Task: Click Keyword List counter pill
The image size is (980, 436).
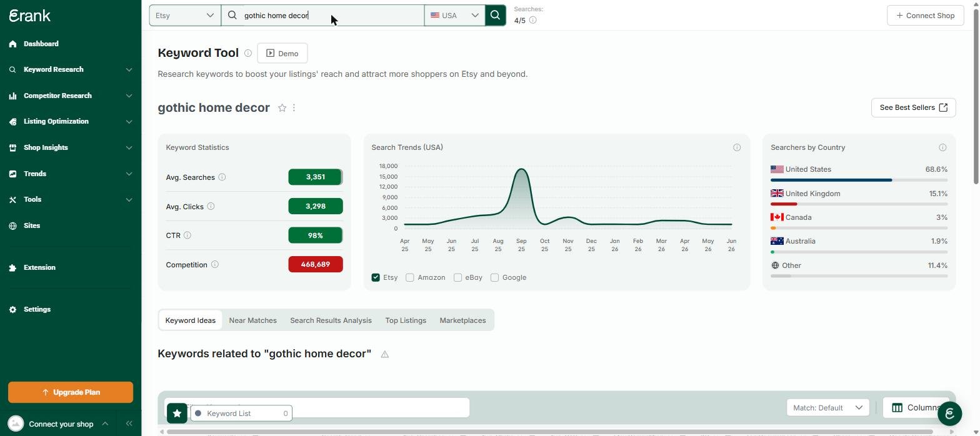Action: pyautogui.click(x=241, y=413)
